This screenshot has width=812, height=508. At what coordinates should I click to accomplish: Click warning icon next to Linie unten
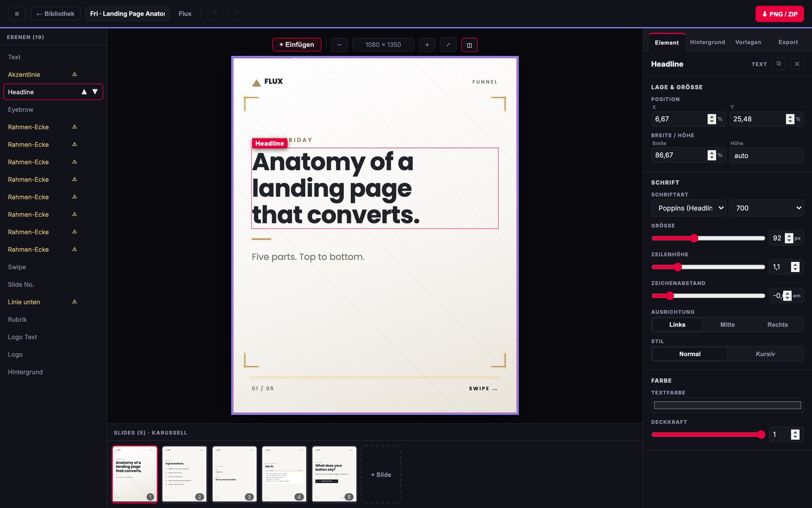coord(74,302)
